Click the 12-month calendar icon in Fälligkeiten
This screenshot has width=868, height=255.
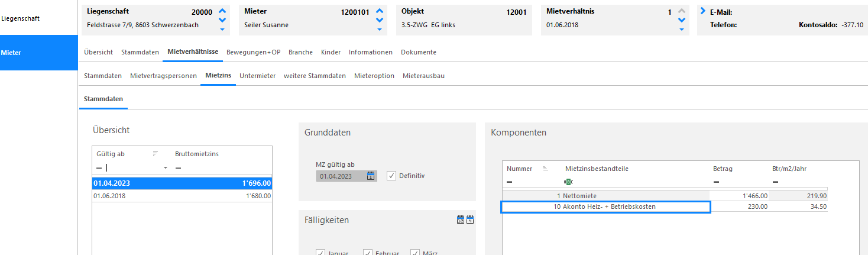click(461, 220)
